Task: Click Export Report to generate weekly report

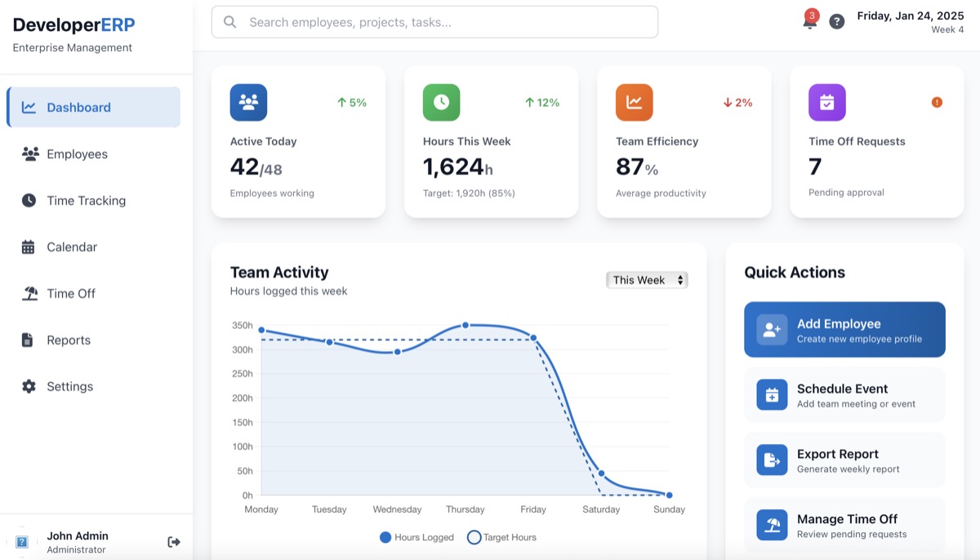Action: pos(844,460)
